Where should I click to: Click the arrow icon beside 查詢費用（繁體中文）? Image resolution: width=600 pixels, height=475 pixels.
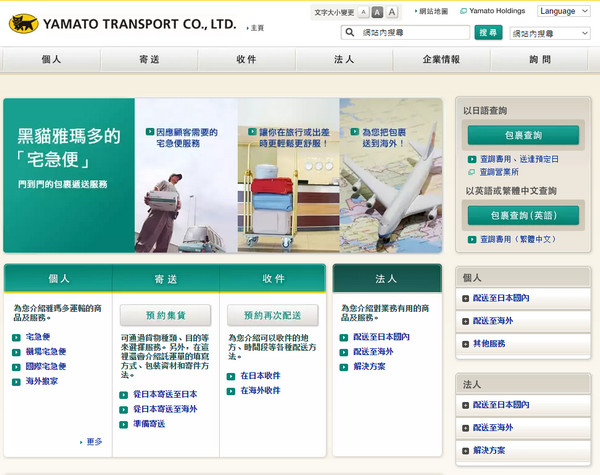coord(472,240)
